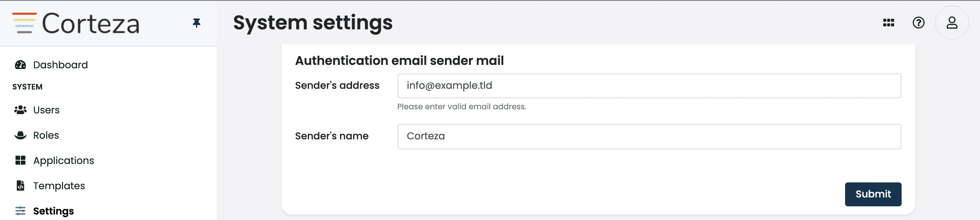Click the Submit button

[873, 194]
